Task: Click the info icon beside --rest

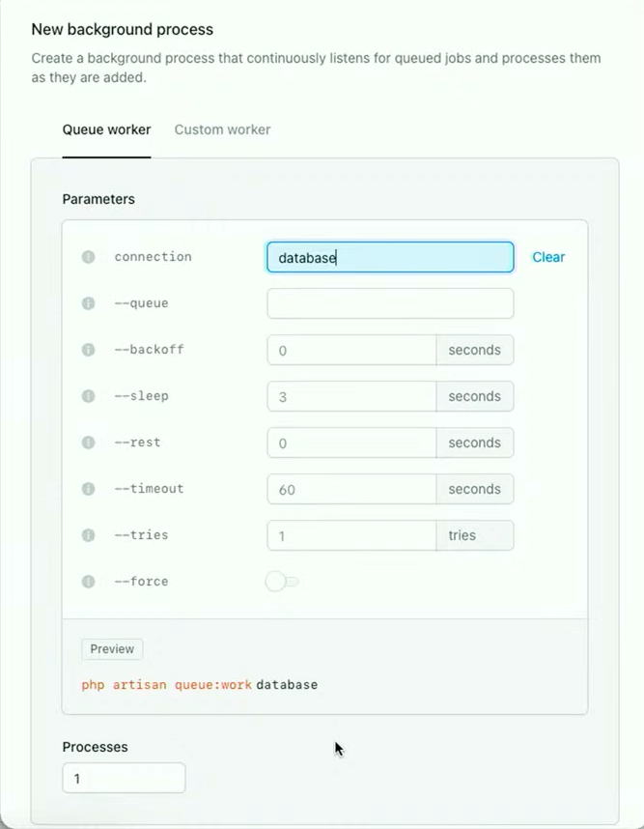Action: [x=88, y=443]
